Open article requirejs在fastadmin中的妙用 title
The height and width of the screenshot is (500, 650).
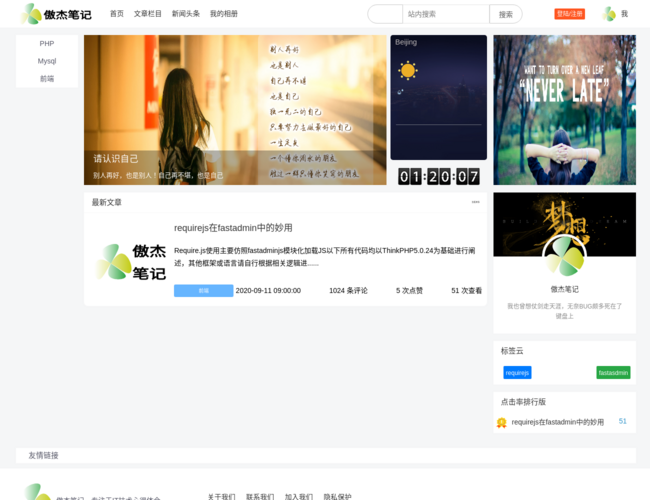pos(233,228)
